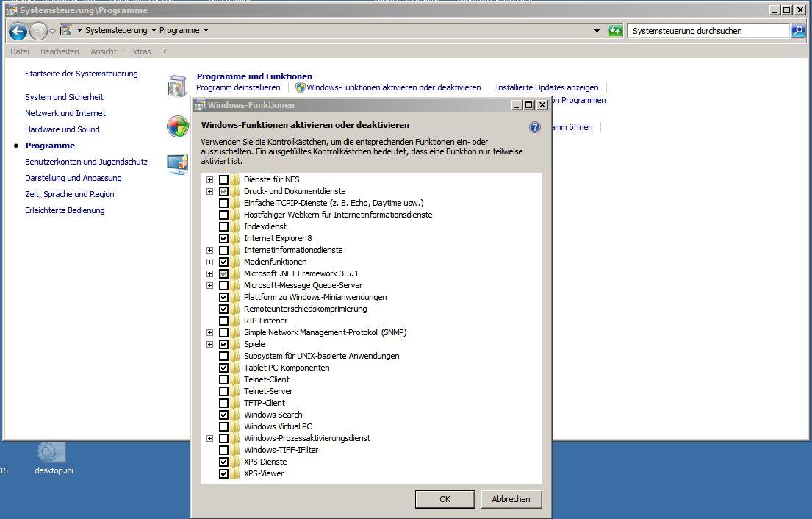812x519 pixels.
Task: Open Installierte Updates anzeigen link
Action: pos(547,88)
